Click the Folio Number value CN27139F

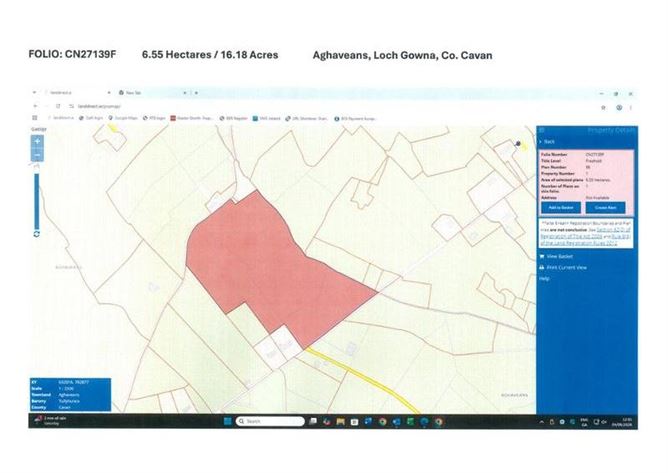coord(595,154)
